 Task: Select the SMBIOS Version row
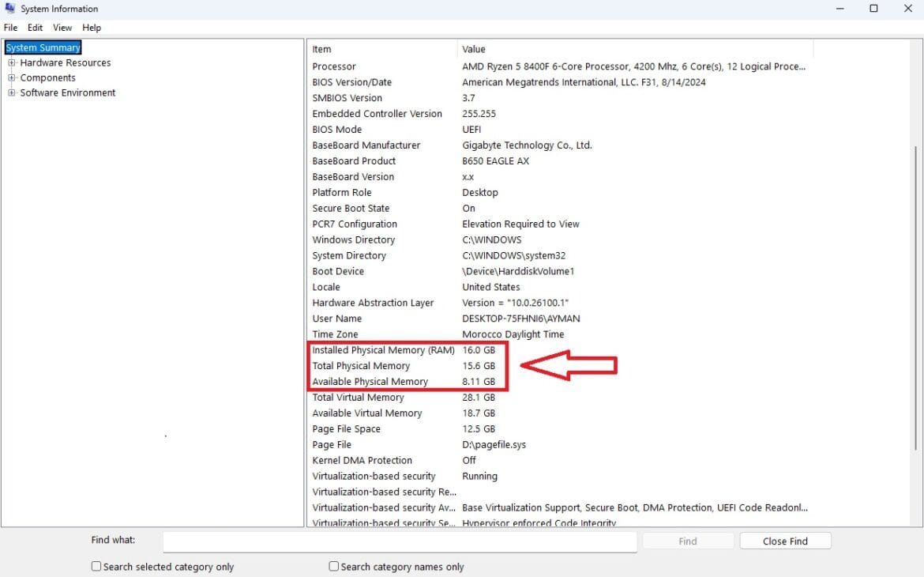[560, 98]
